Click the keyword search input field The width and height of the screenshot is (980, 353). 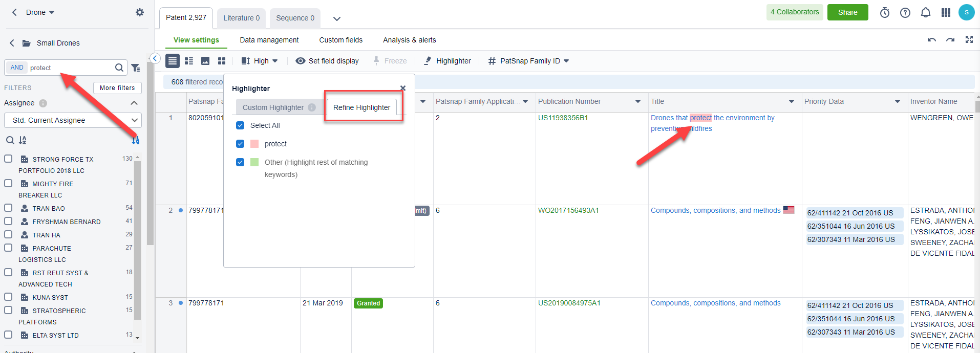[x=71, y=68]
